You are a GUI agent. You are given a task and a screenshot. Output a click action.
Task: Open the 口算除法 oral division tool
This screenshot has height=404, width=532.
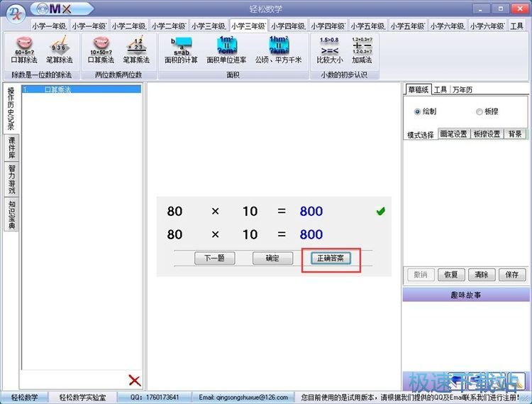pyautogui.click(x=24, y=50)
